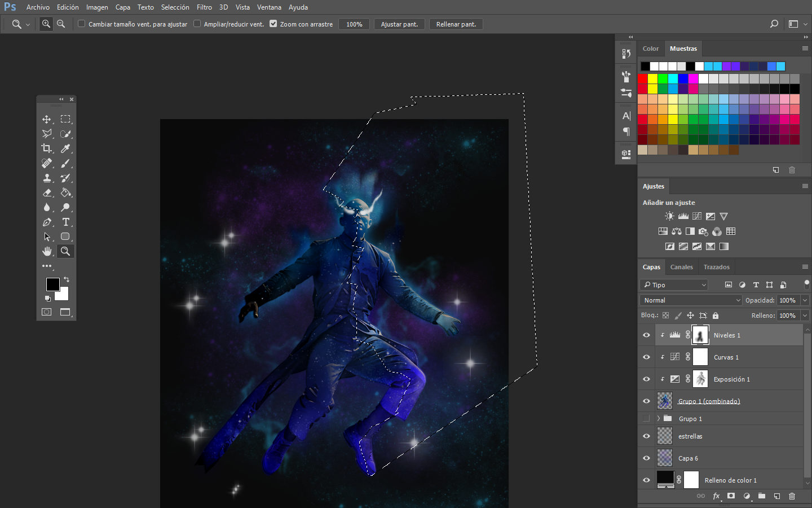Add a Brightness/Contrast adjustment
812x508 pixels.
click(669, 216)
